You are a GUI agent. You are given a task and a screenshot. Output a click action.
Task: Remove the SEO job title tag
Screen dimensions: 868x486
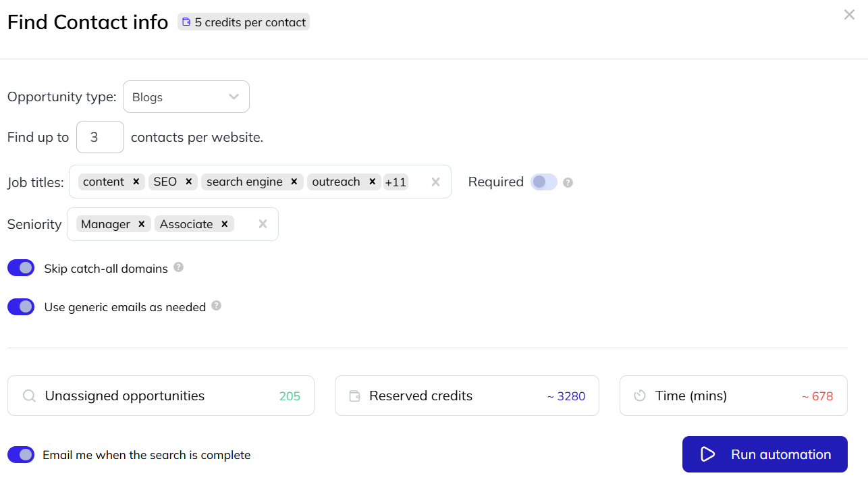click(x=188, y=182)
